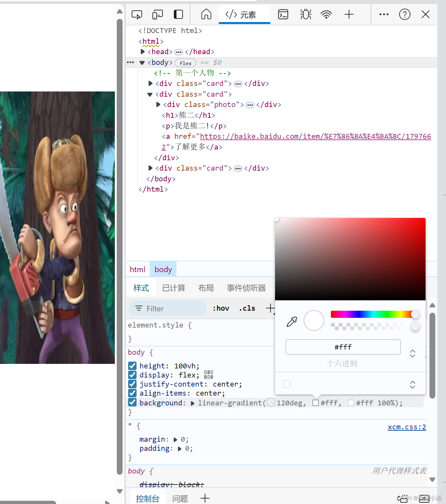Expand the div class photo node

[x=158, y=104]
